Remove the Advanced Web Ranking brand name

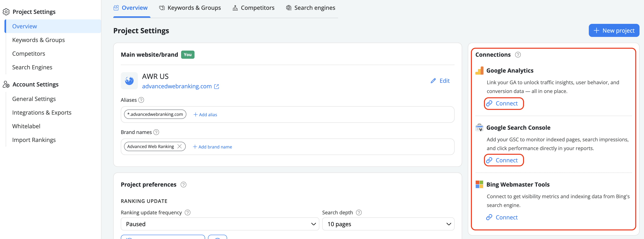[179, 146]
